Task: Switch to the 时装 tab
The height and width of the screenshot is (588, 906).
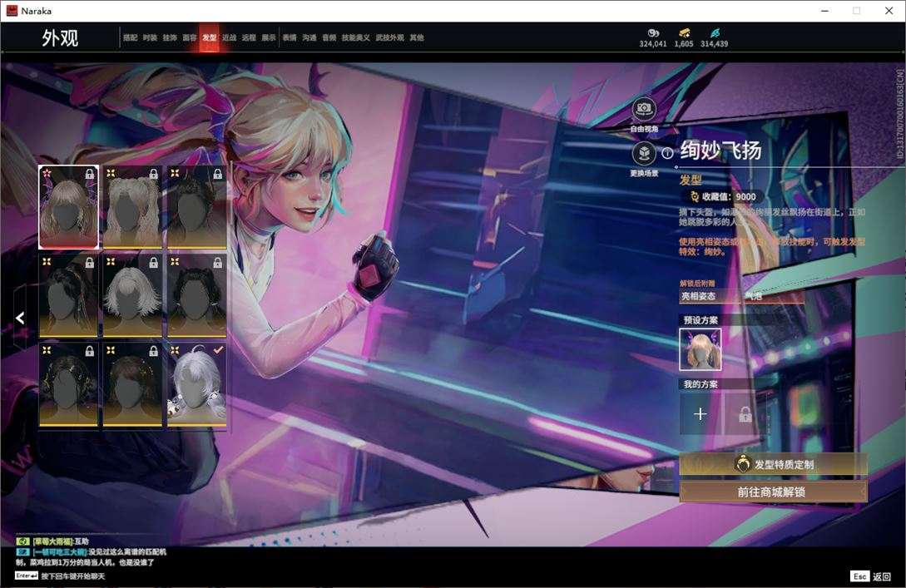Action: click(x=150, y=37)
